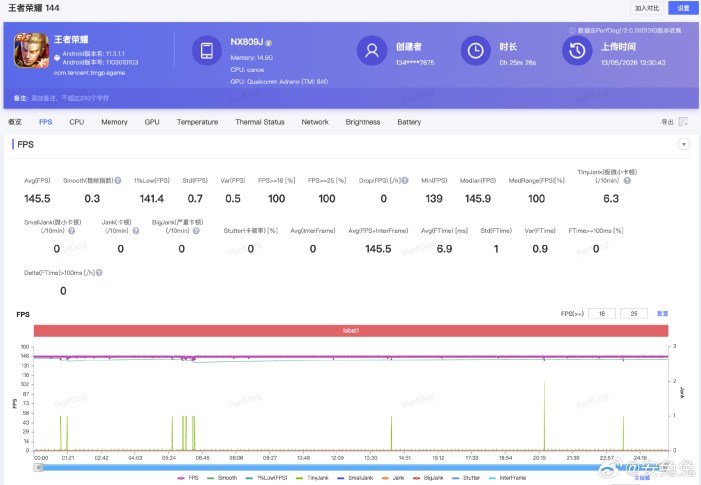This screenshot has height=485, width=701.
Task: Open the CPU tab
Action: 77,122
